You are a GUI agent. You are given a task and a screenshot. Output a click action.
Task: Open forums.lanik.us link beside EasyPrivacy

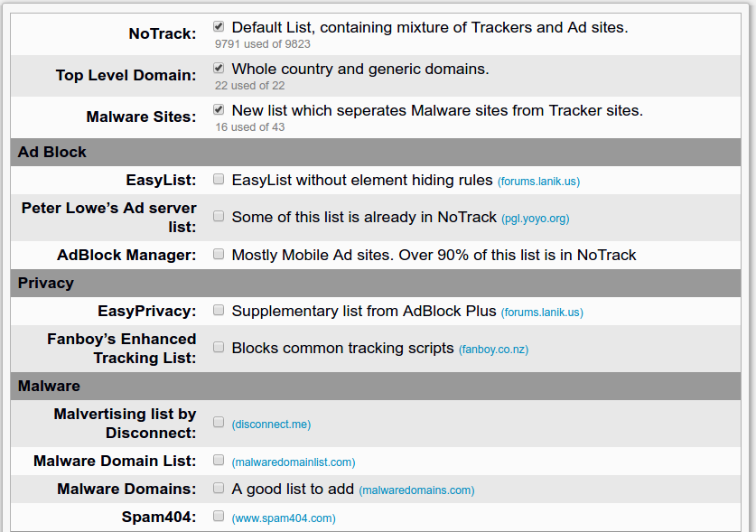(542, 313)
